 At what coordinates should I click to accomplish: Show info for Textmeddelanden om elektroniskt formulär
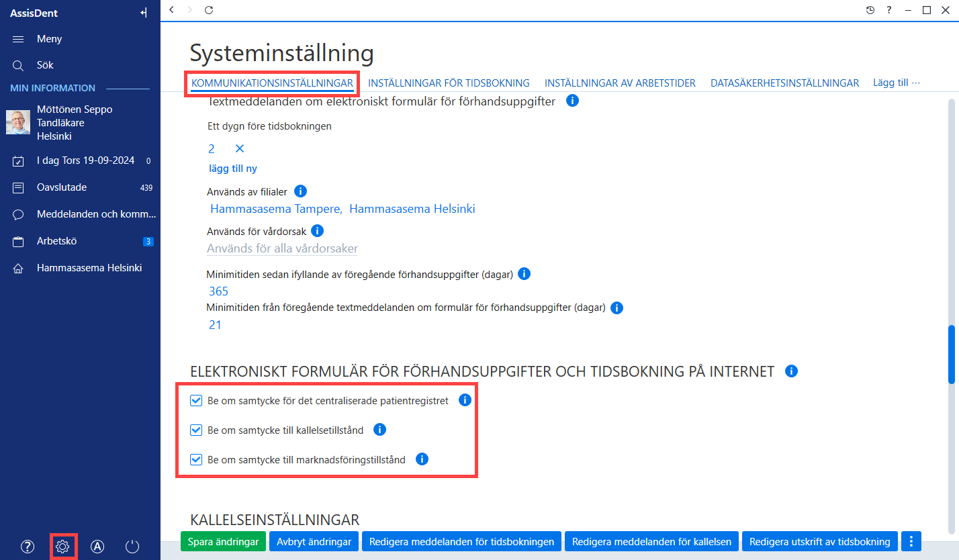[572, 101]
